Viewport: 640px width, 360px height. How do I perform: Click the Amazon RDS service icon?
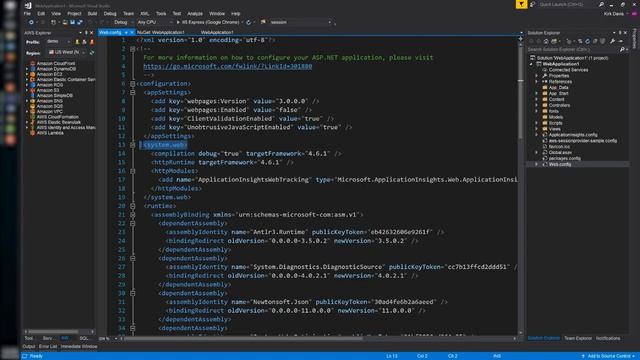[x=32, y=85]
